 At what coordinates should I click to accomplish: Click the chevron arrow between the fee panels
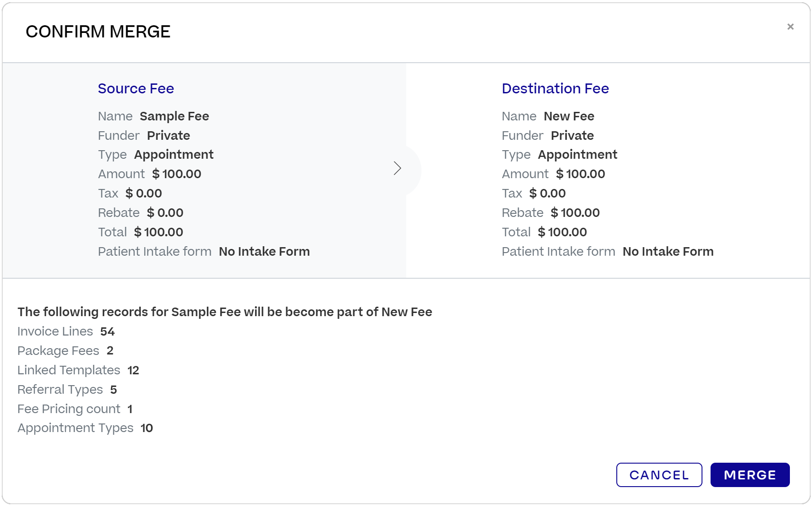398,168
